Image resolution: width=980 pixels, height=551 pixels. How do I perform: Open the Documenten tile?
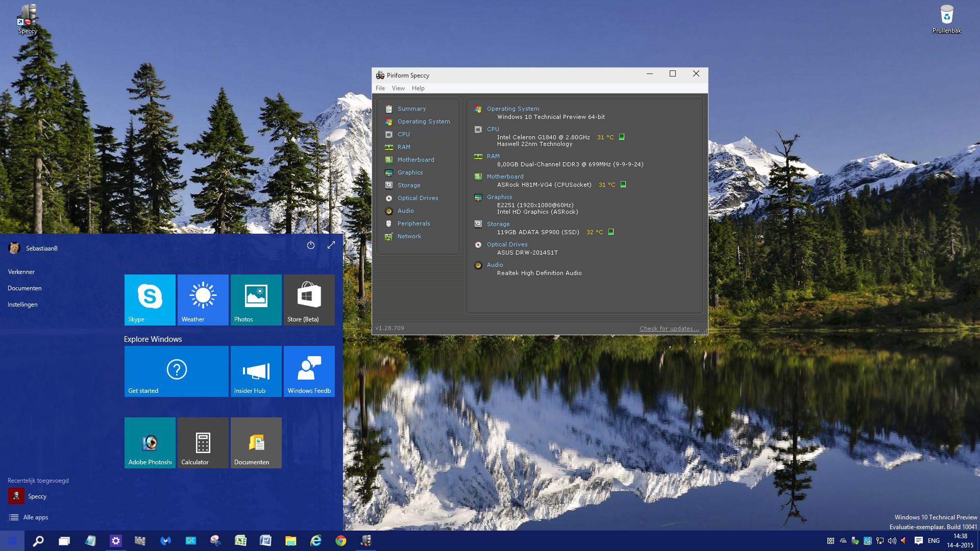[256, 443]
